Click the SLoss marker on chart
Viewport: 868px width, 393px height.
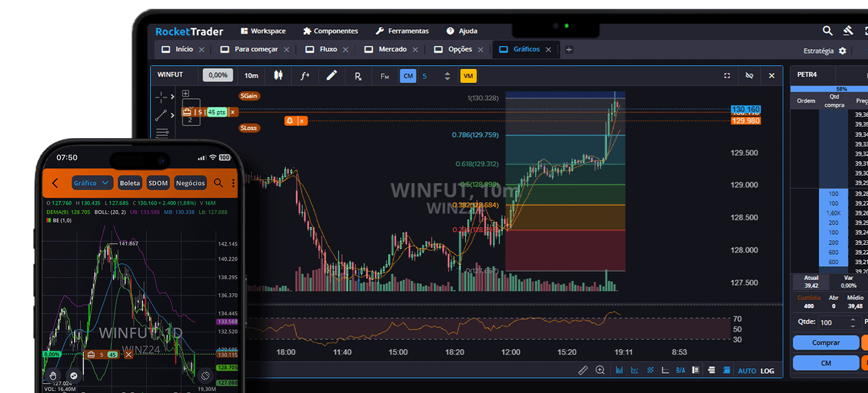[249, 128]
